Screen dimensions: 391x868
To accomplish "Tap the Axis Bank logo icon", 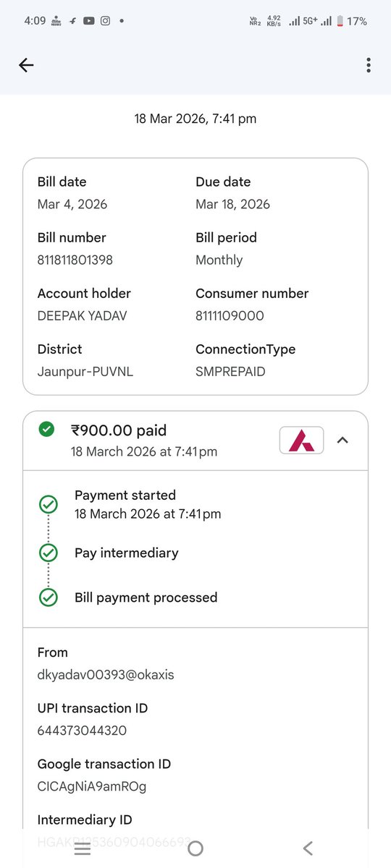I will pos(301,440).
